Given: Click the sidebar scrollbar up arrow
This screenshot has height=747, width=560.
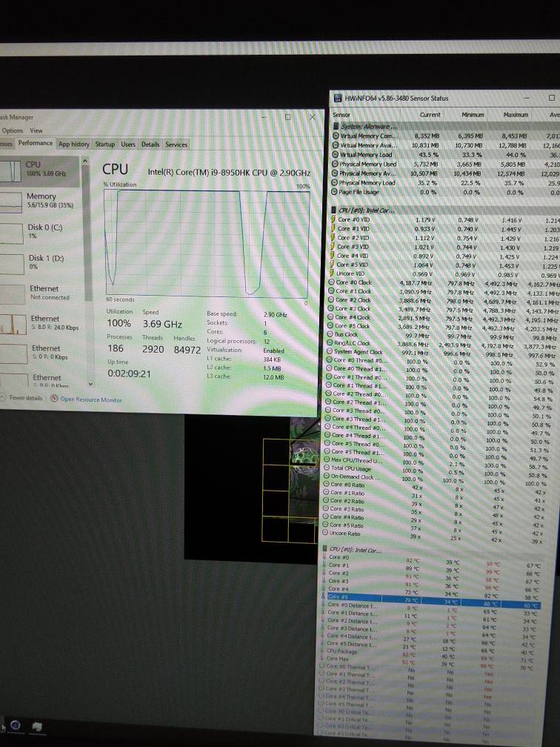Looking at the screenshot, I should pos(85,161).
